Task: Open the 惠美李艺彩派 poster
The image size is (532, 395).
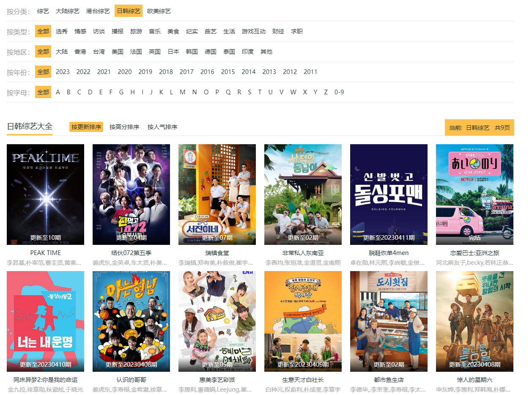Action: point(217,321)
